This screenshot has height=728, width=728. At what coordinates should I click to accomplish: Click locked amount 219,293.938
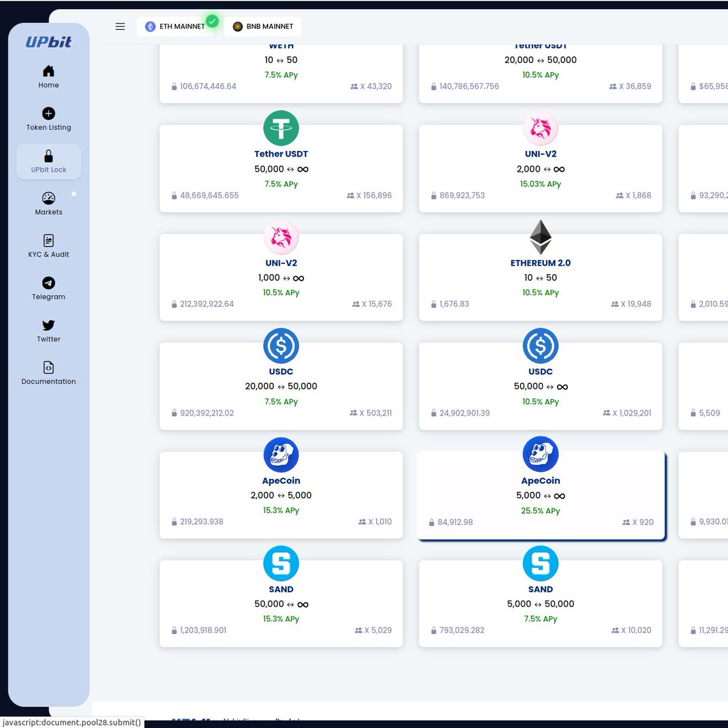[201, 522]
